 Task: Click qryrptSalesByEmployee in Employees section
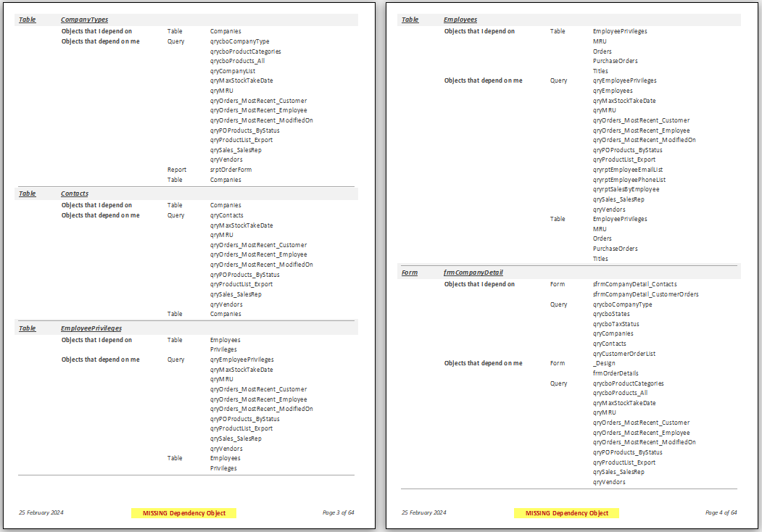[x=626, y=189]
